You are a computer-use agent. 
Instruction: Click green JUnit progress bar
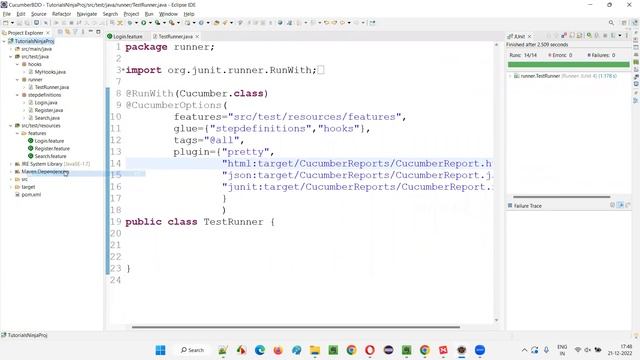[x=569, y=64]
